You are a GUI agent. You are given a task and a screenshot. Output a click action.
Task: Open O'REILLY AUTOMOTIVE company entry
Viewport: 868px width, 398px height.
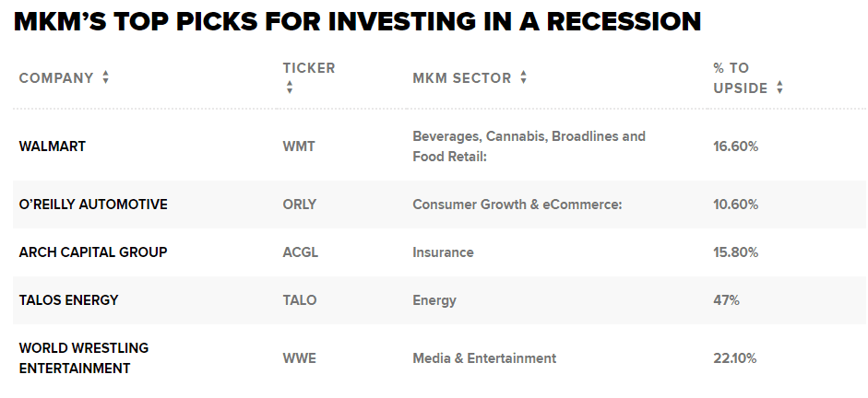[x=93, y=205]
